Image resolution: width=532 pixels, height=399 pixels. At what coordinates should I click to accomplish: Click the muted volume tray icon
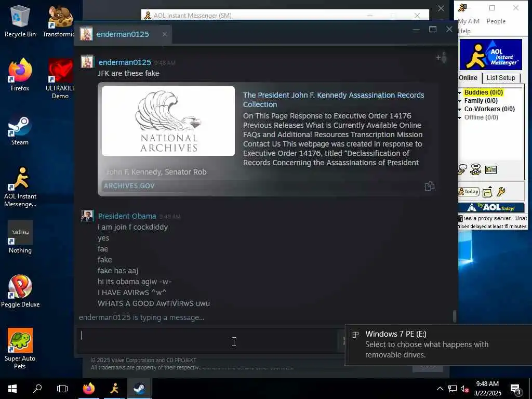(x=464, y=389)
